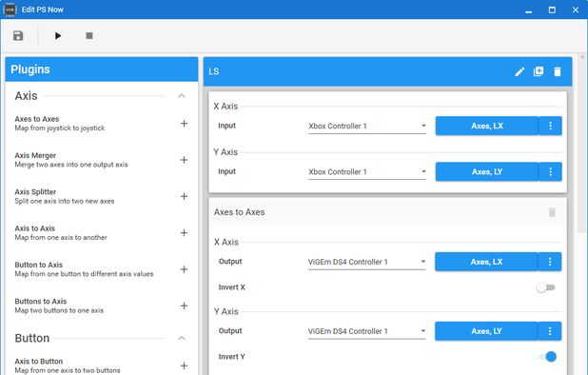Click the output Axes, LX binding button

click(x=486, y=262)
